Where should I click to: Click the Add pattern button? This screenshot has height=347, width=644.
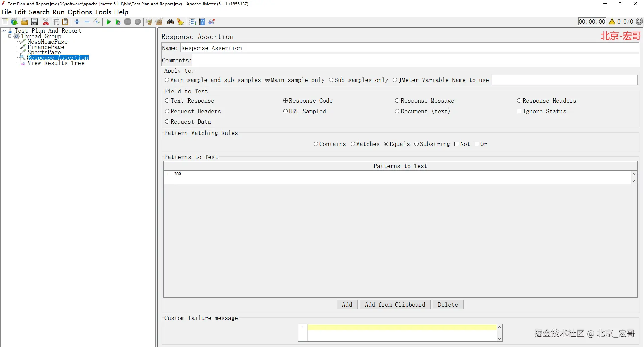347,305
